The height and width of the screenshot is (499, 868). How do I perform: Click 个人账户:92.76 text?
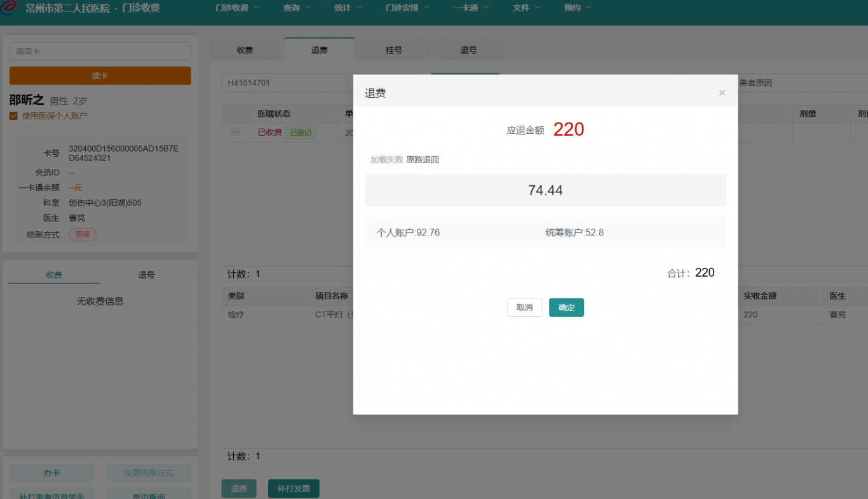[x=408, y=232]
